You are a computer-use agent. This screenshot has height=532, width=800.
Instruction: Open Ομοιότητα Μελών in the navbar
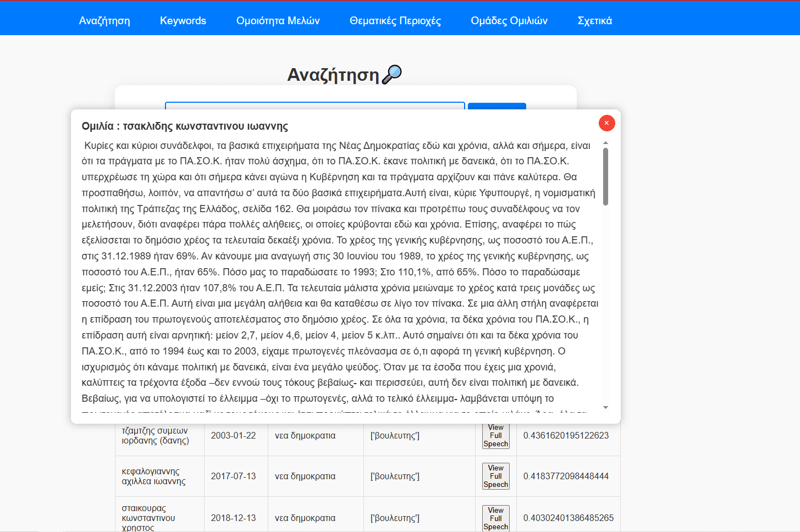[278, 21]
